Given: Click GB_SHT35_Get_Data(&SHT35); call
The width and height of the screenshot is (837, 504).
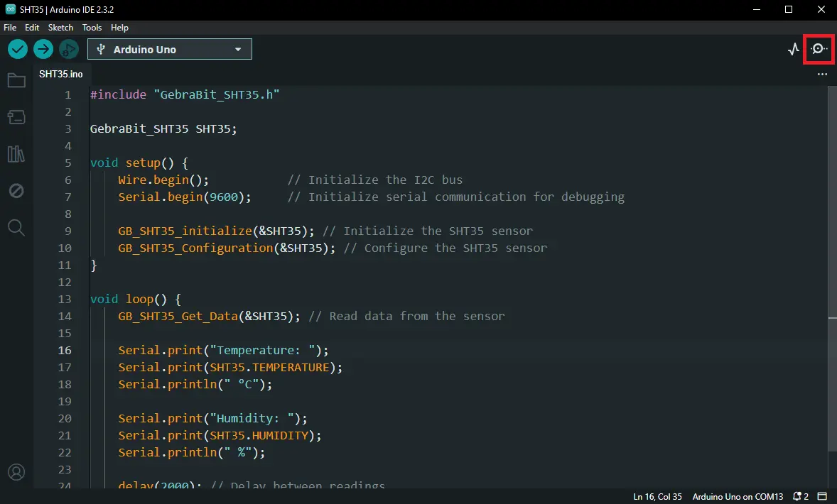Looking at the screenshot, I should pyautogui.click(x=209, y=317).
